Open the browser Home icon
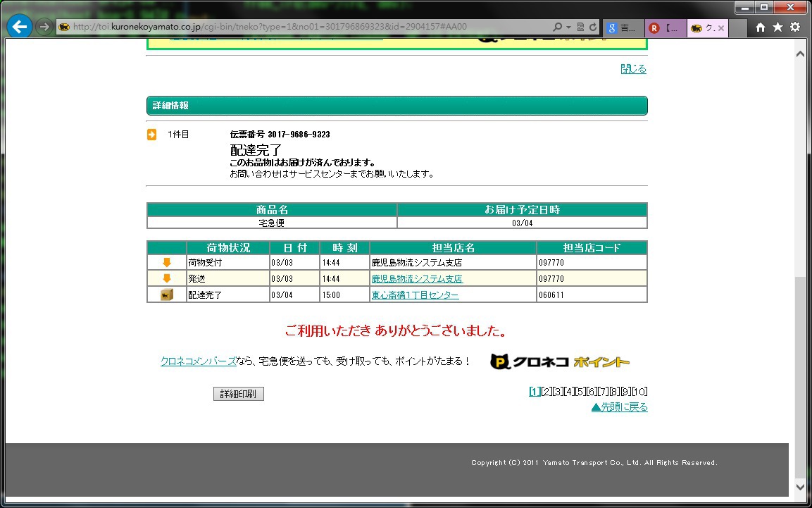The height and width of the screenshot is (508, 812). 761,27
